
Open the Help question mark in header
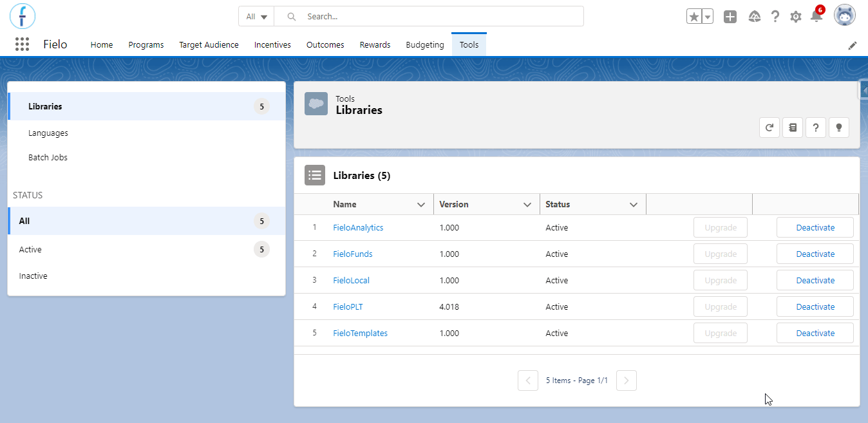[775, 17]
